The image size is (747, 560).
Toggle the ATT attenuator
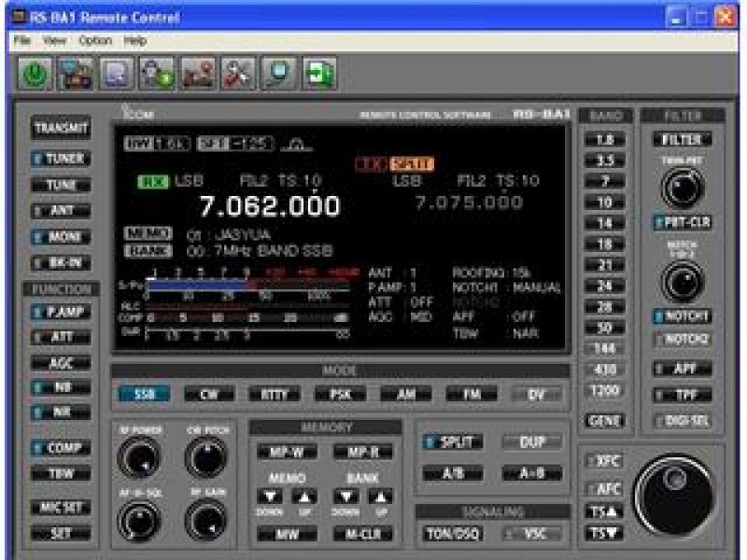pos(61,337)
